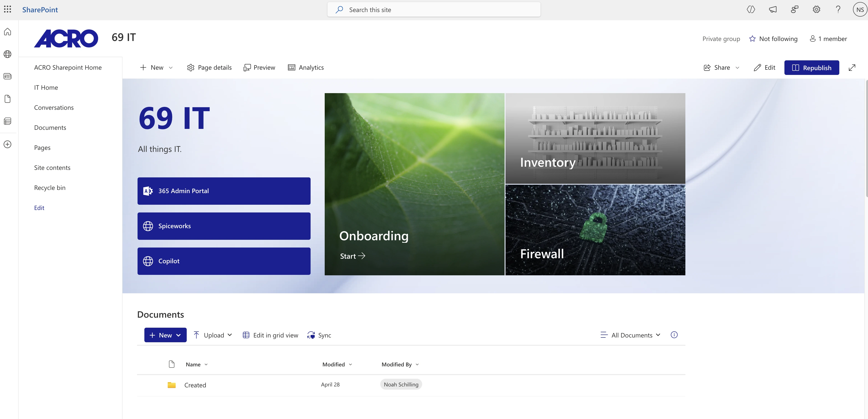This screenshot has height=419, width=868.
Task: Click the Search this site field
Action: [x=434, y=9]
